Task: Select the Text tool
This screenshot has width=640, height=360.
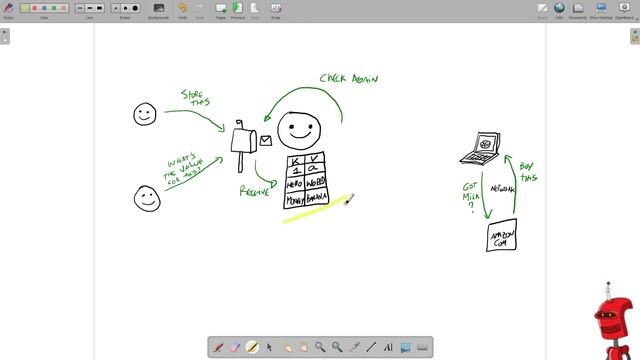Action: pyautogui.click(x=388, y=347)
